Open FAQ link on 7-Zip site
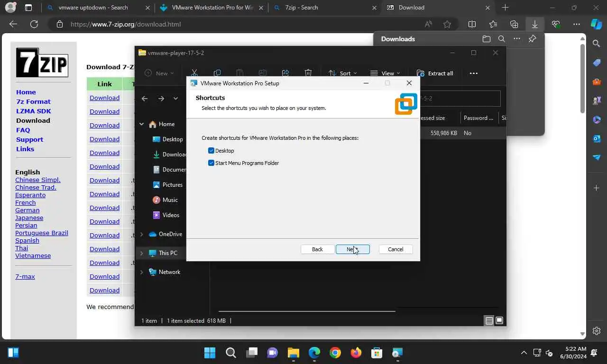The width and height of the screenshot is (607, 364). pos(23,130)
